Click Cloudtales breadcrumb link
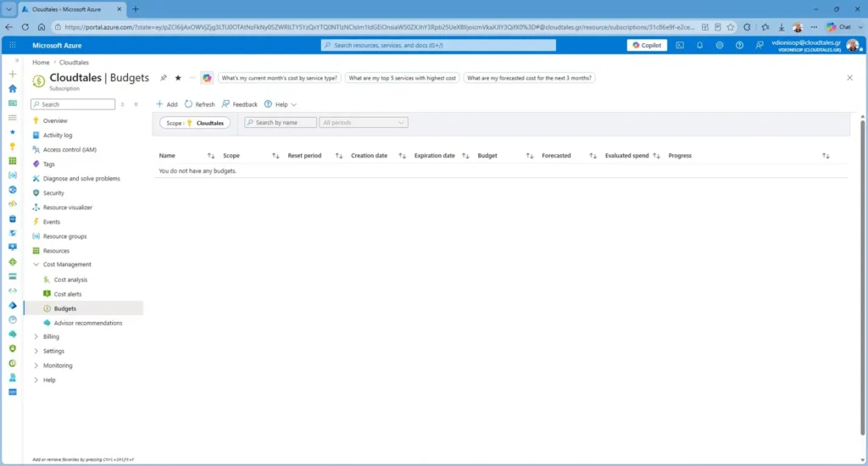868x466 pixels. [74, 63]
